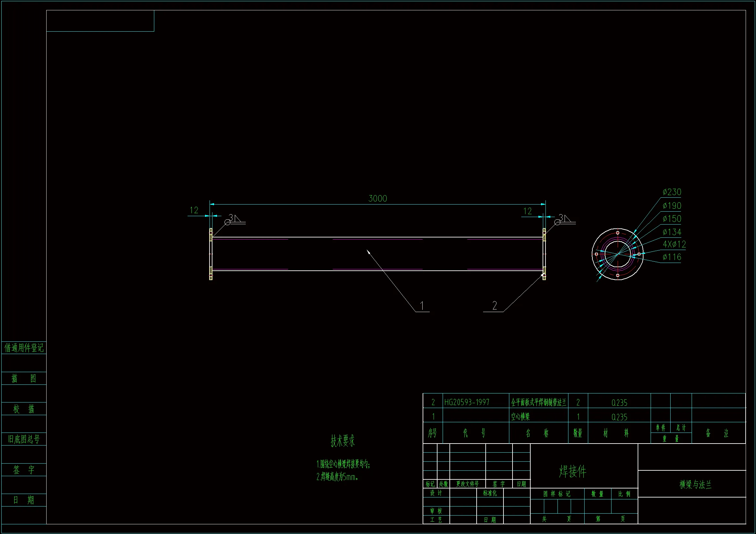This screenshot has height=534, width=756.
Task: Select the ø116 diameter dimension label
Action: (x=672, y=257)
